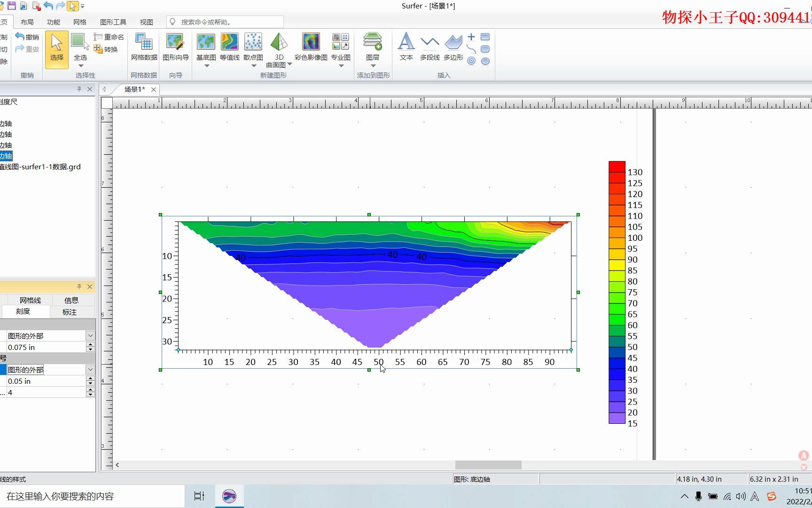Expand the 全选 dropdown arrow
Image resolution: width=812 pixels, height=508 pixels.
(x=80, y=65)
